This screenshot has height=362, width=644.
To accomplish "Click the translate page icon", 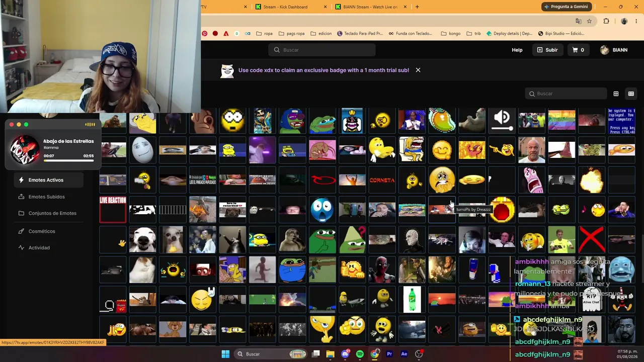I will pyautogui.click(x=579, y=21).
